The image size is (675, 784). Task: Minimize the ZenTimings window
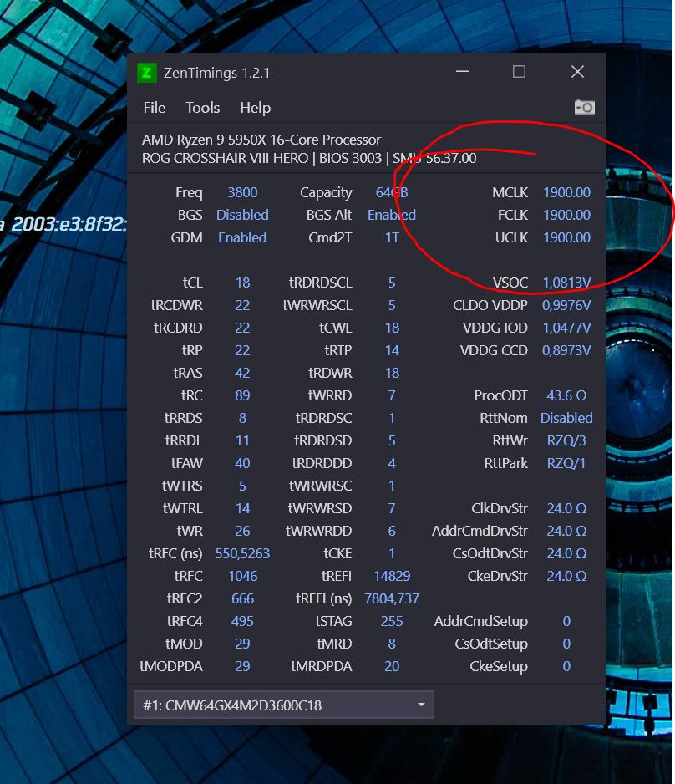tap(462, 73)
